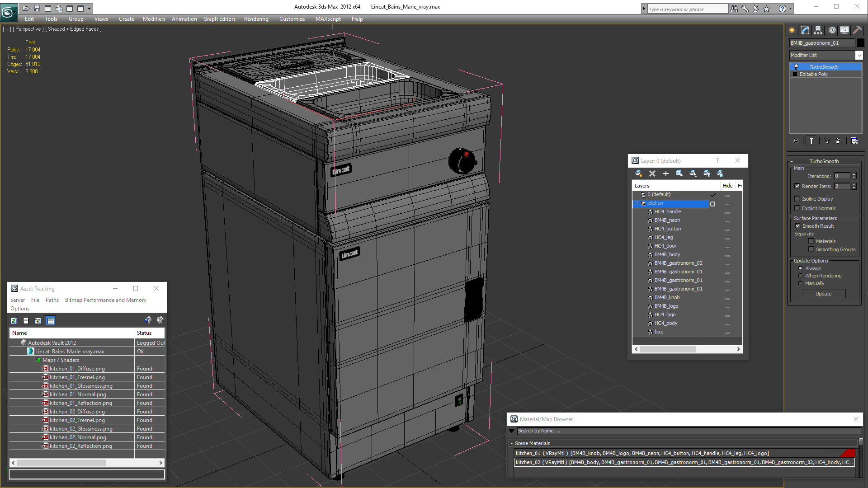Click the Perspective viewport label

[28, 29]
